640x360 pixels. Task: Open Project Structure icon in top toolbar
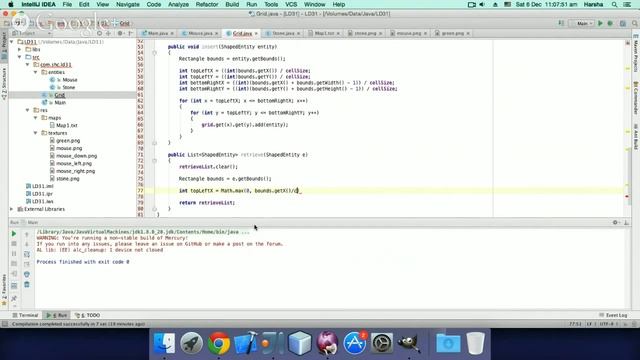pyautogui.click(x=623, y=23)
